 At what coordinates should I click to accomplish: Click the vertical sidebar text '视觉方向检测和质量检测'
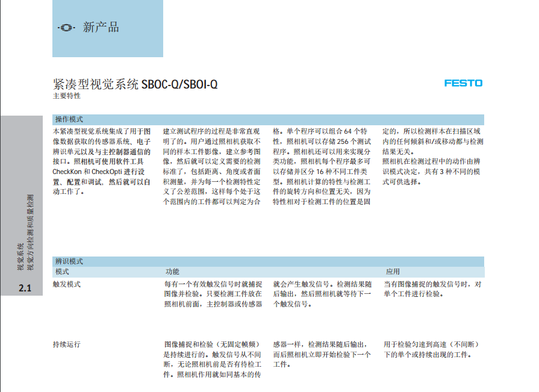(30, 232)
